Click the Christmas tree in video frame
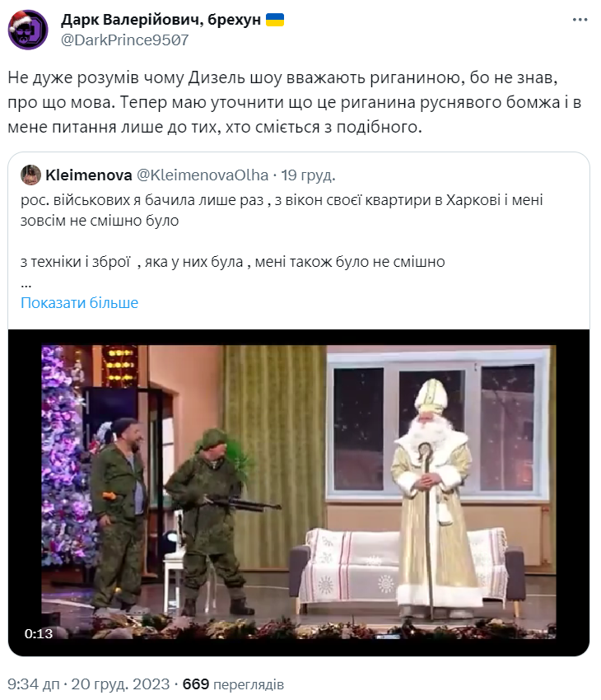This screenshot has width=601, height=700. tap(65, 455)
